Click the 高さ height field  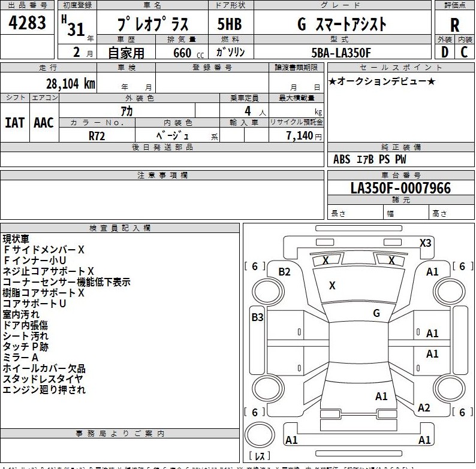pos(451,213)
